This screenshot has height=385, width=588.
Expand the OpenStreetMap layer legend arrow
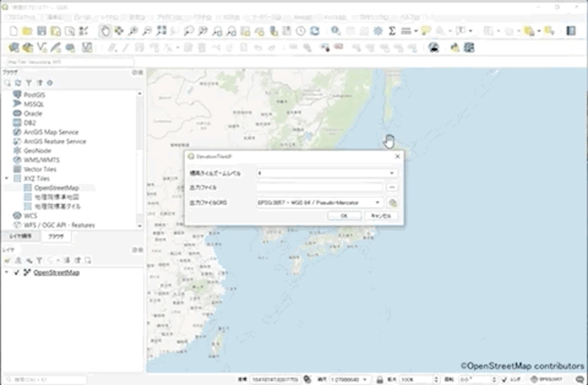click(7, 272)
